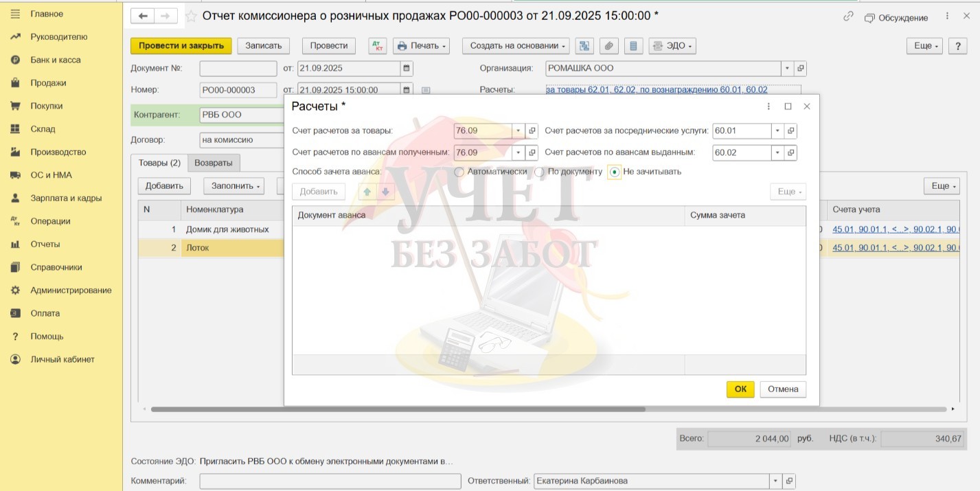980x491 pixels.
Task: Click the paperclip attachments icon
Action: [608, 46]
